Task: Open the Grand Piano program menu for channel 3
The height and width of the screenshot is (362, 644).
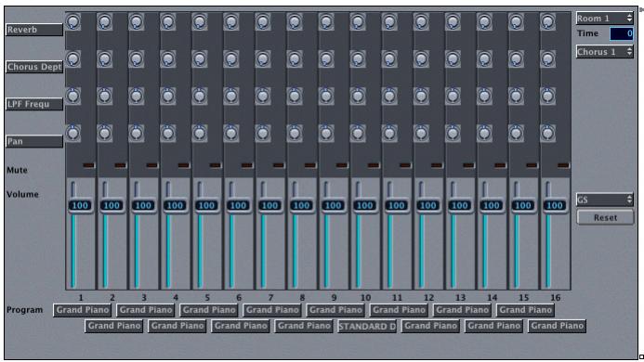Action: (x=145, y=310)
